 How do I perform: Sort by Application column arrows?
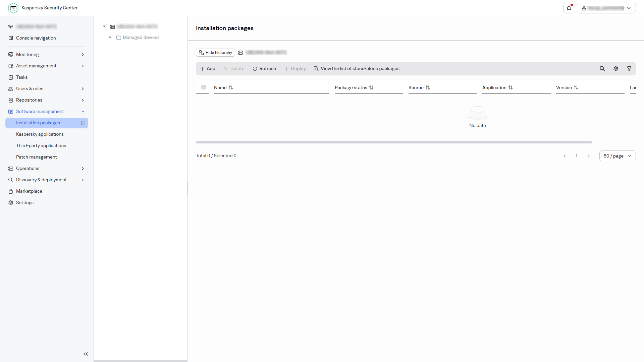[x=511, y=87]
